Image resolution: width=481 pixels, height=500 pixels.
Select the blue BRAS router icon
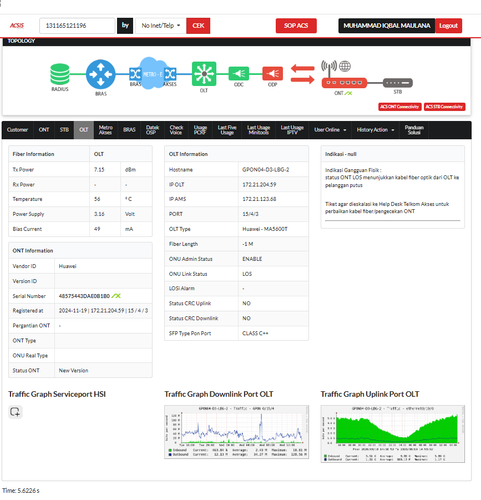101,74
